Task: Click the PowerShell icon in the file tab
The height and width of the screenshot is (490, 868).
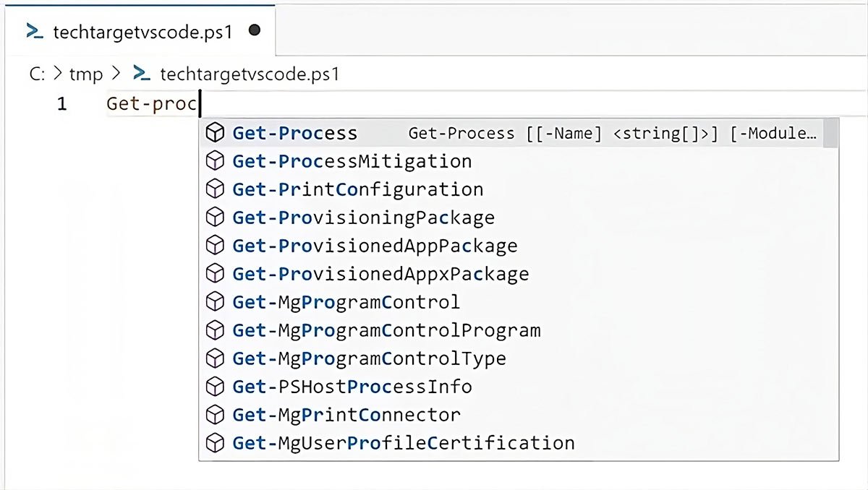Action: click(34, 31)
